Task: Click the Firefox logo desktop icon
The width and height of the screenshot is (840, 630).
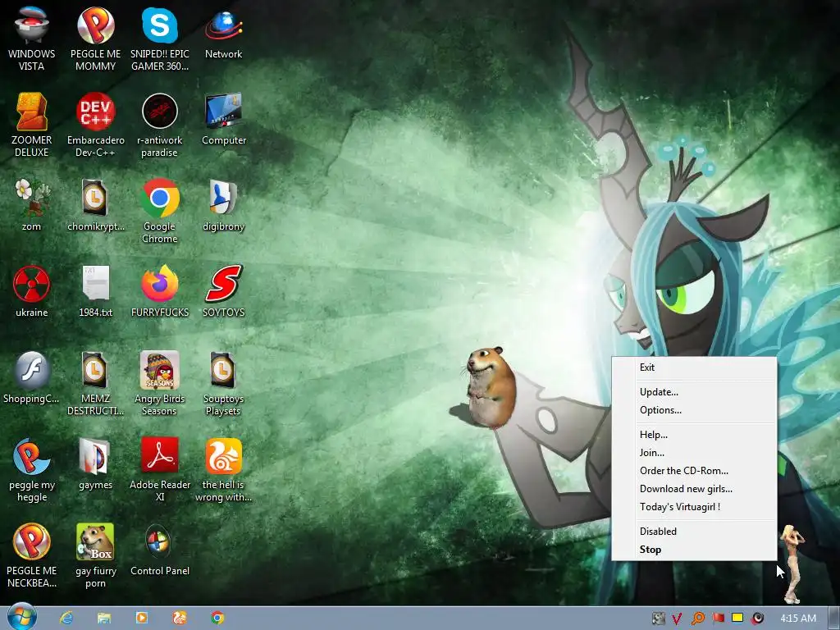Action: (160, 291)
